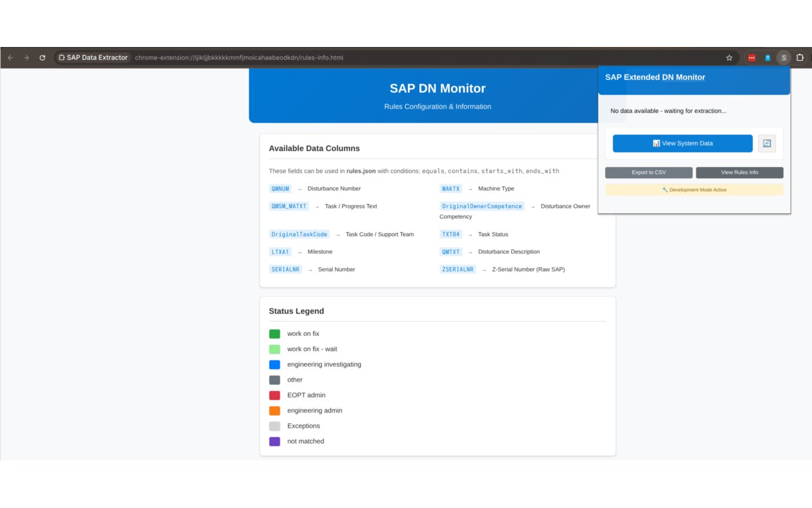The height and width of the screenshot is (508, 812).
Task: Open the Extensions puzzle icon
Action: coord(800,58)
